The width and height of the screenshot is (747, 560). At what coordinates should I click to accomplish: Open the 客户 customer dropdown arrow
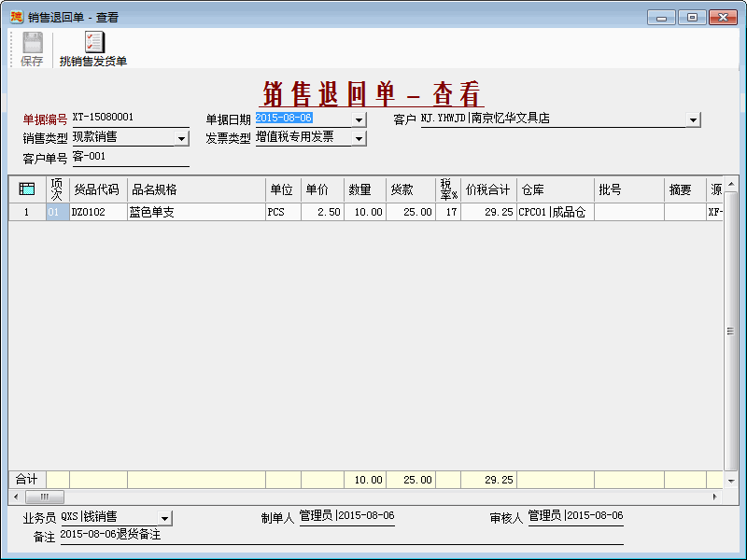(693, 119)
